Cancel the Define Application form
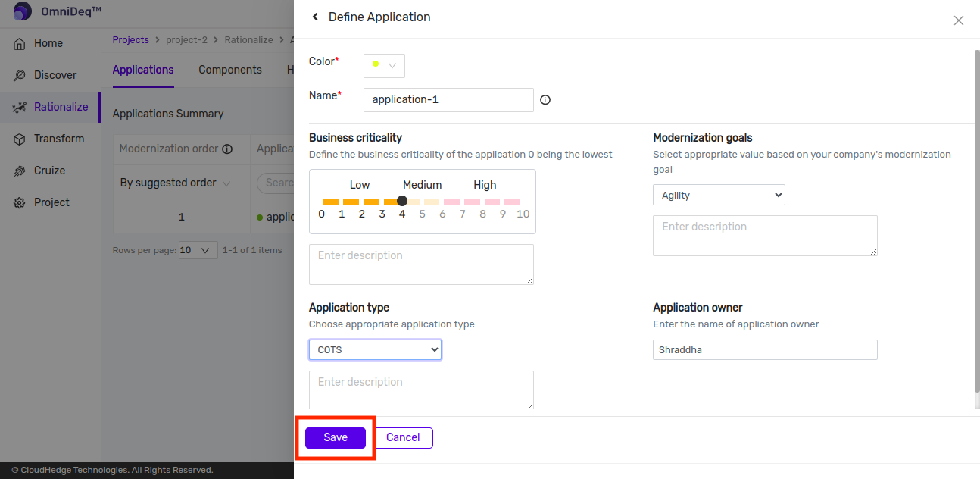 tap(403, 437)
